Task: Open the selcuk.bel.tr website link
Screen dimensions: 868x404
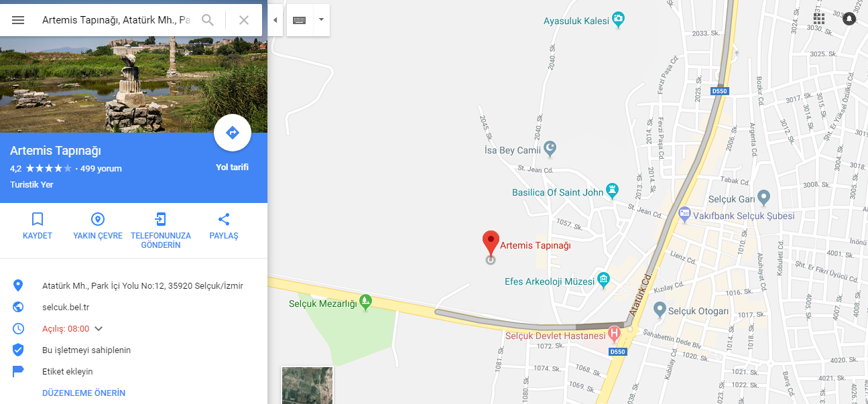Action: [66, 307]
